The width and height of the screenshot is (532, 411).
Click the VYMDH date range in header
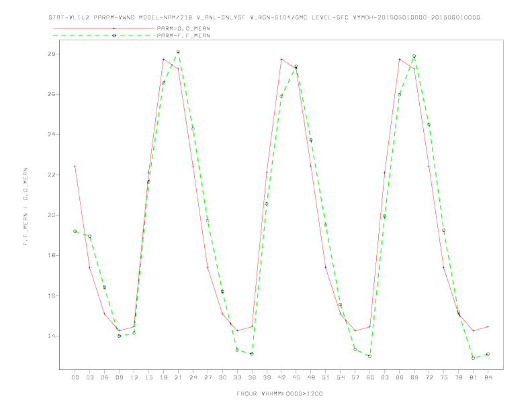[x=416, y=17]
